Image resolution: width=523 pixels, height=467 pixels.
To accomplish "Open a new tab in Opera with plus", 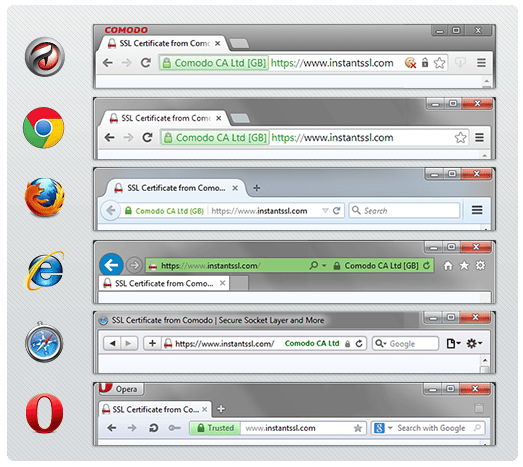I will pyautogui.click(x=221, y=409).
